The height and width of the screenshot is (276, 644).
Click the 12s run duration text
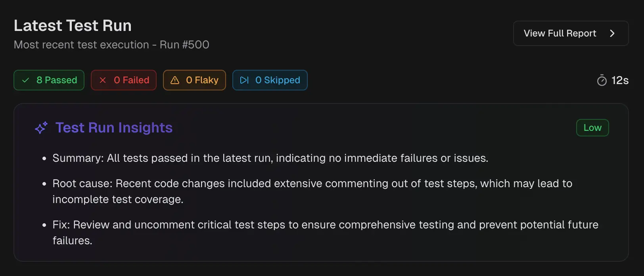620,80
